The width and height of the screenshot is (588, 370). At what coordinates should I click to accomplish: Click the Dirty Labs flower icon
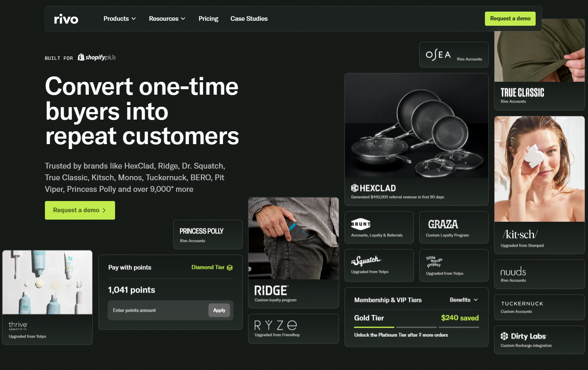click(x=504, y=336)
